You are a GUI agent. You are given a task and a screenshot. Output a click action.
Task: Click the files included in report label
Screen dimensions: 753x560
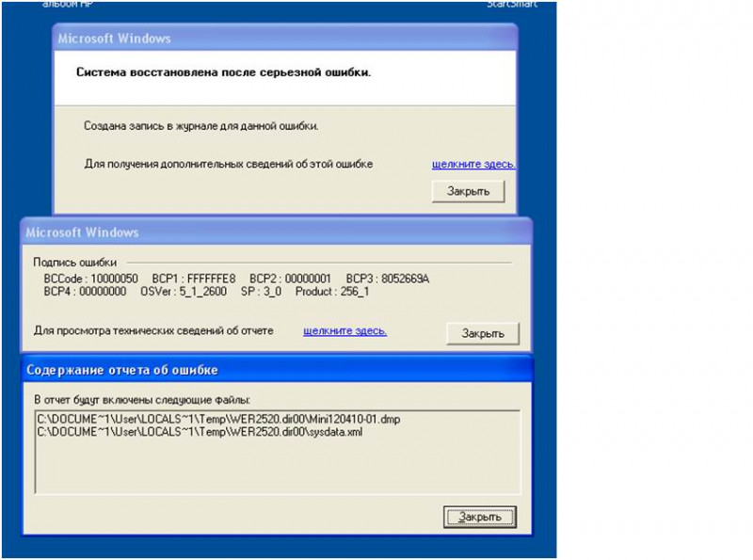click(142, 400)
